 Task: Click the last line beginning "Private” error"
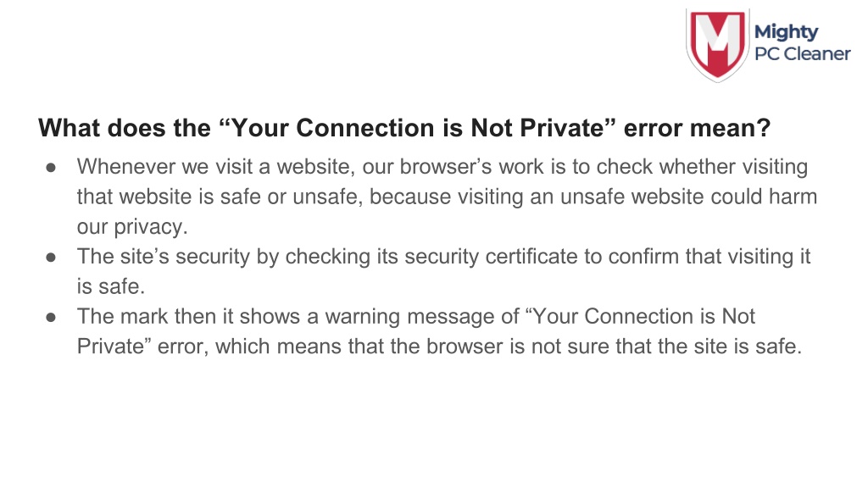[x=440, y=347]
